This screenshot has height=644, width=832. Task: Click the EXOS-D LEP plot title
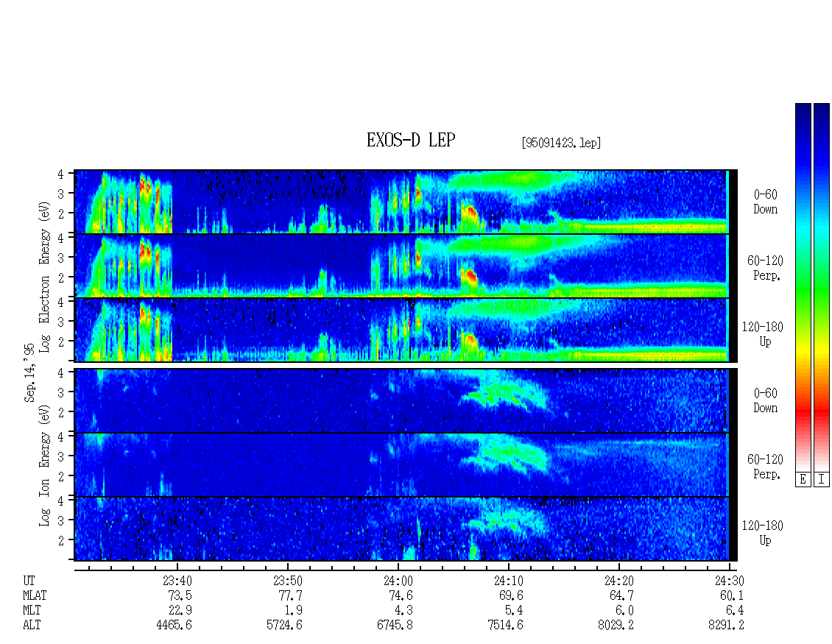[x=411, y=140]
